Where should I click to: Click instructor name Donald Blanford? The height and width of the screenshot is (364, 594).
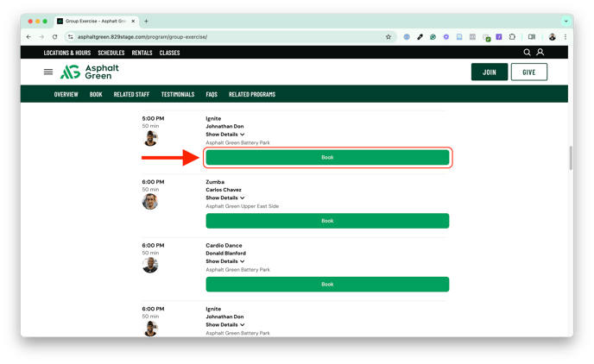[x=226, y=253]
